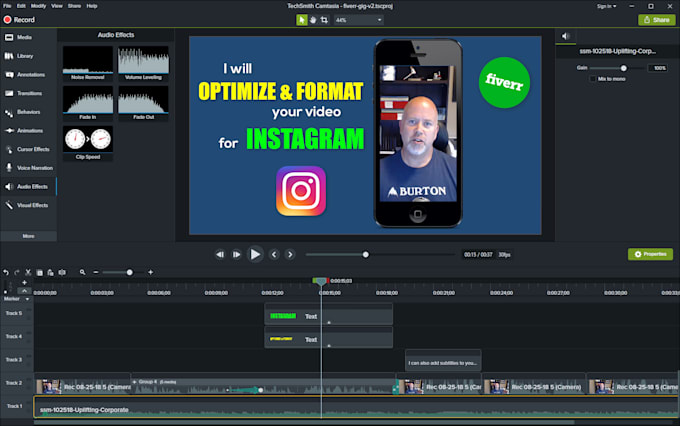Open the Edit menu
Screen dimensions: 680x426
coord(21,6)
